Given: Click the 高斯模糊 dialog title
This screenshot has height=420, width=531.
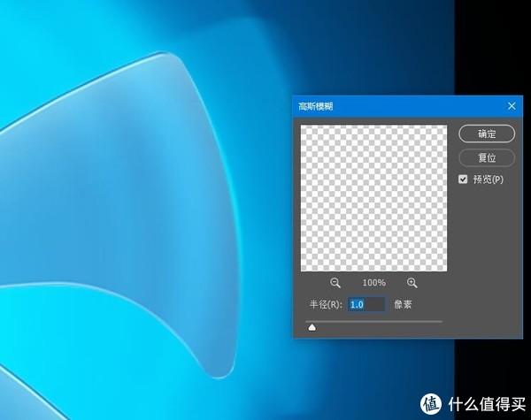Looking at the screenshot, I should tap(316, 106).
